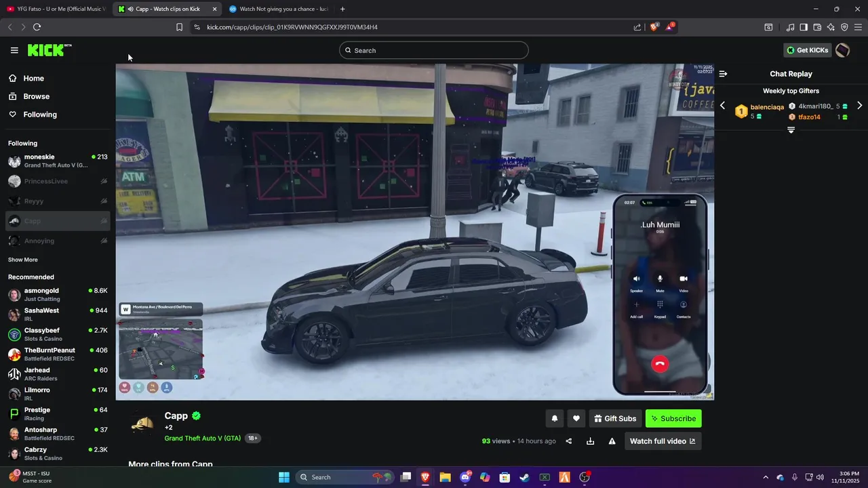The image size is (868, 488).
Task: Open Cabrzy recommended channel
Action: click(x=58, y=453)
